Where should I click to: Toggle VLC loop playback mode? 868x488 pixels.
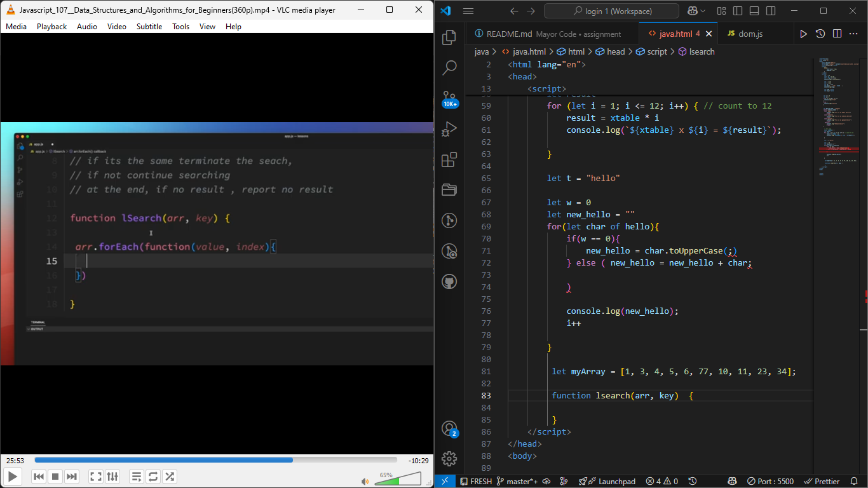point(153,477)
